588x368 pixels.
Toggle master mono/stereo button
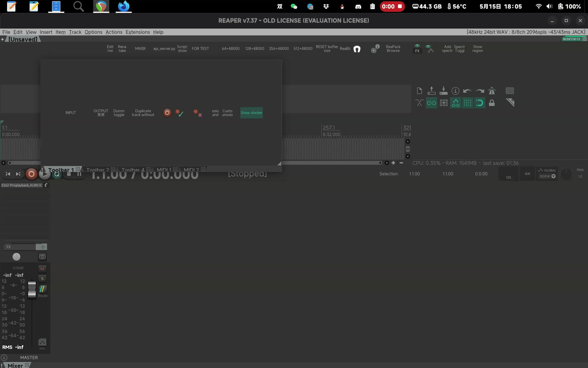(x=42, y=257)
